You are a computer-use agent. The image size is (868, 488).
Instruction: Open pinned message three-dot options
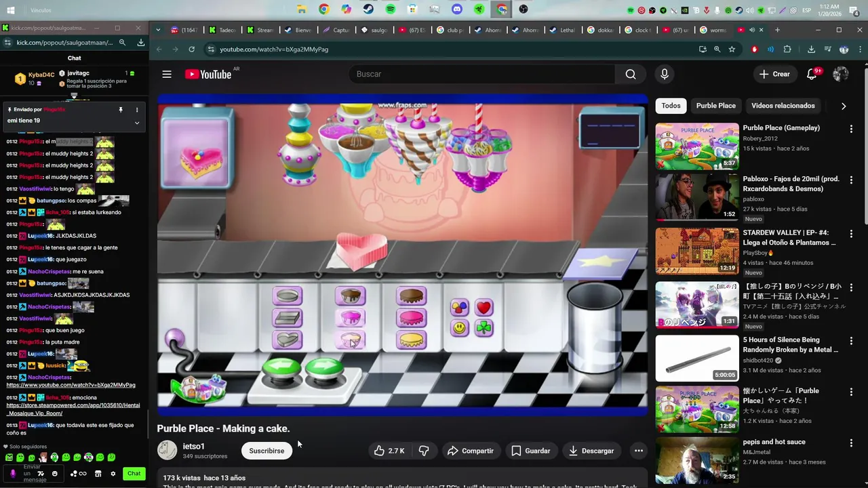coord(137,109)
